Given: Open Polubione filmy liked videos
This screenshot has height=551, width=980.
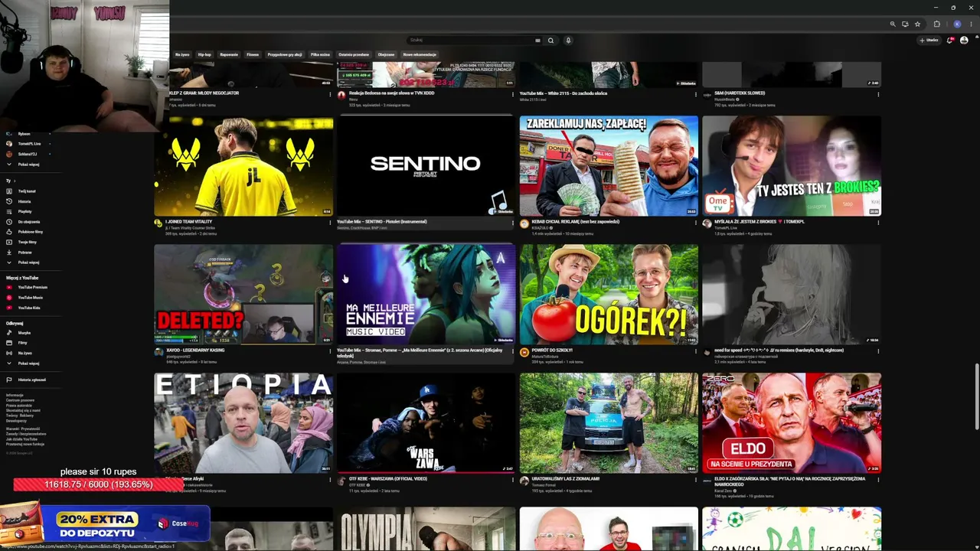Looking at the screenshot, I should pyautogui.click(x=30, y=232).
